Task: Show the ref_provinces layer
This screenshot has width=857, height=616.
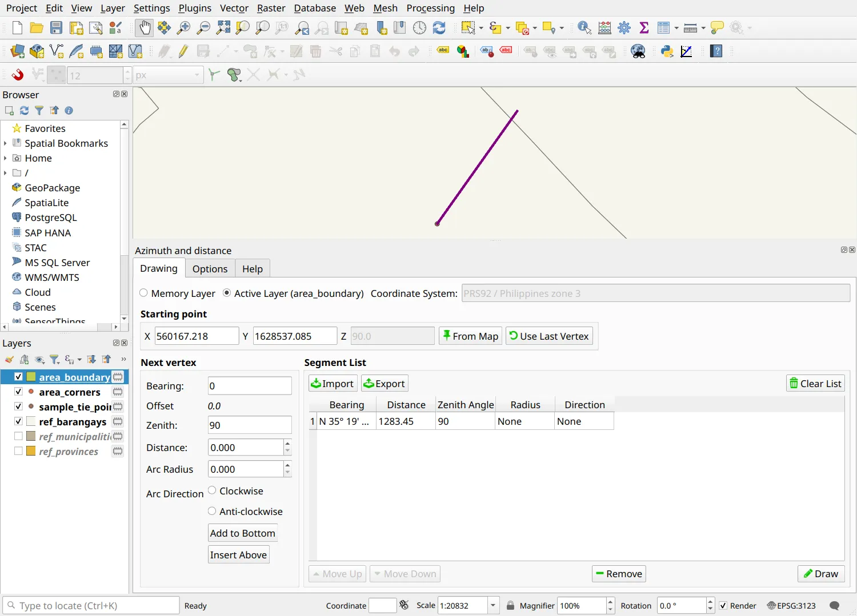Action: pyautogui.click(x=18, y=451)
